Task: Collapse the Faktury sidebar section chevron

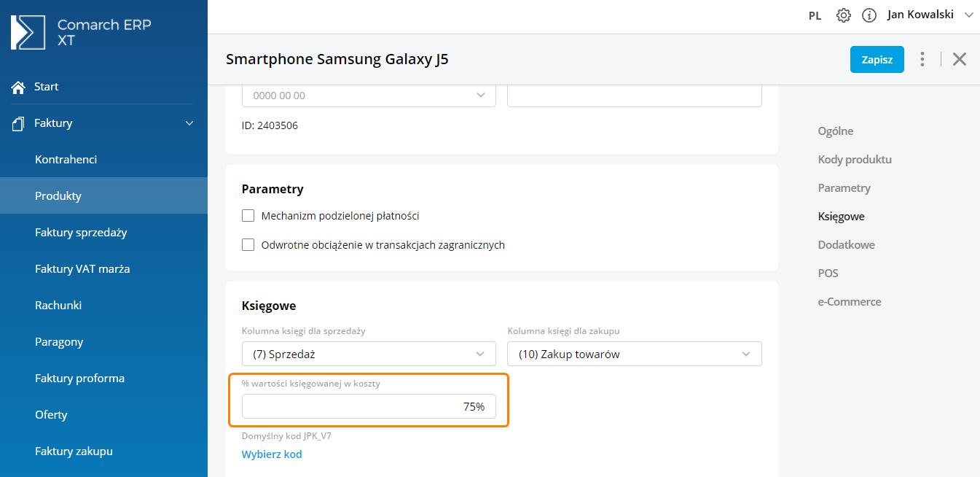Action: [189, 123]
